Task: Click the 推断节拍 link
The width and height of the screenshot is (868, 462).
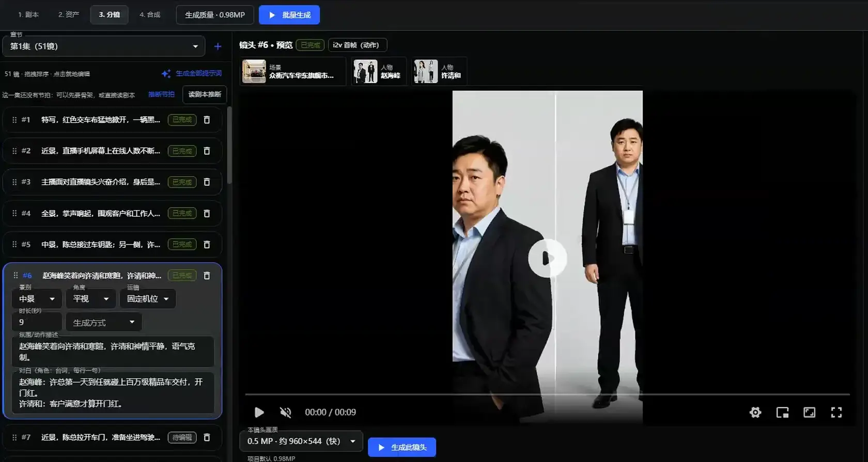Action: (x=161, y=94)
